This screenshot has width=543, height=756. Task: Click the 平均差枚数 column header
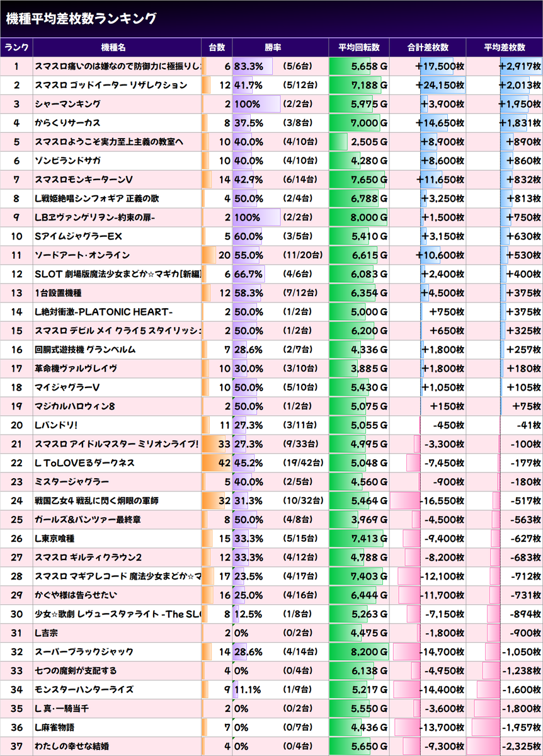[505, 47]
